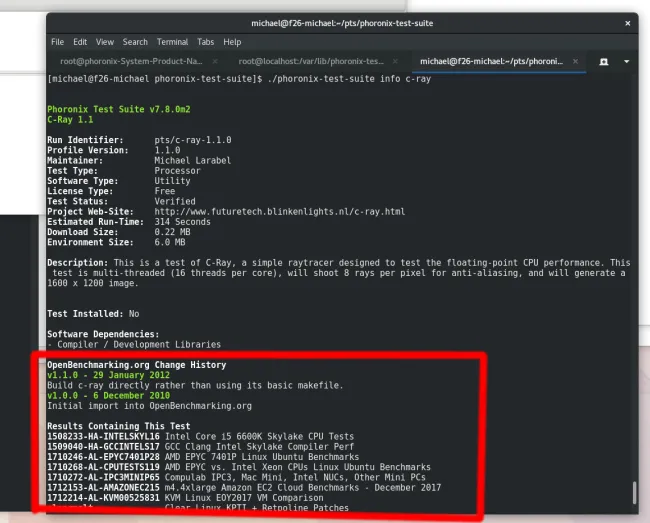650x523 pixels.
Task: Click the command line './phoronix-test-suite info c-ray'
Action: click(349, 79)
